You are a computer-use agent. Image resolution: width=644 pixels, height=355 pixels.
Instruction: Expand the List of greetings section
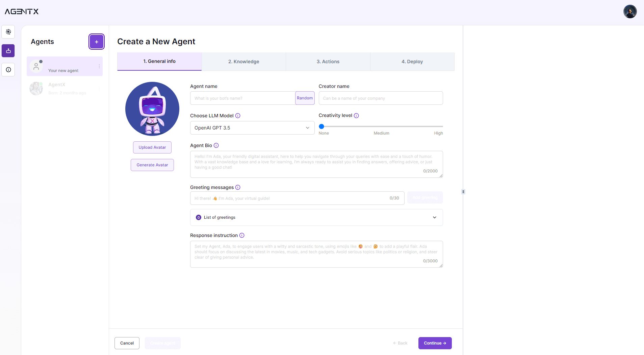click(x=316, y=217)
